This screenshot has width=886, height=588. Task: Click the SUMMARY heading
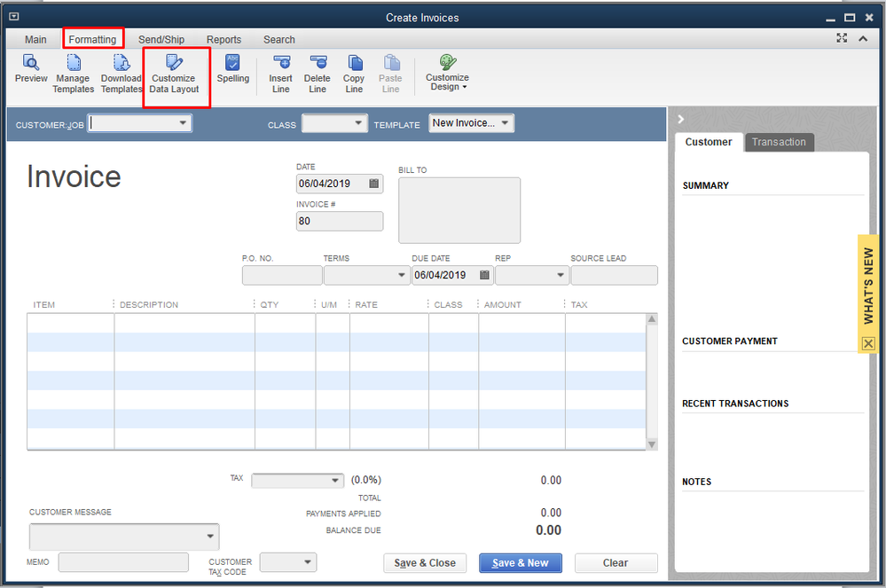(x=706, y=185)
